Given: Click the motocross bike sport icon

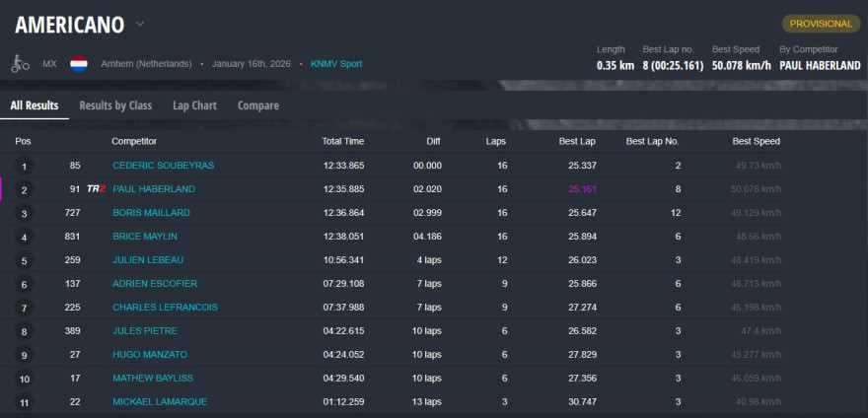Looking at the screenshot, I should pyautogui.click(x=20, y=64).
